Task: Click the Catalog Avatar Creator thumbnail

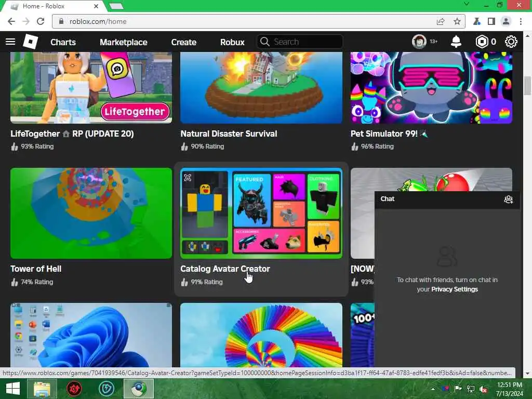Action: [x=261, y=213]
